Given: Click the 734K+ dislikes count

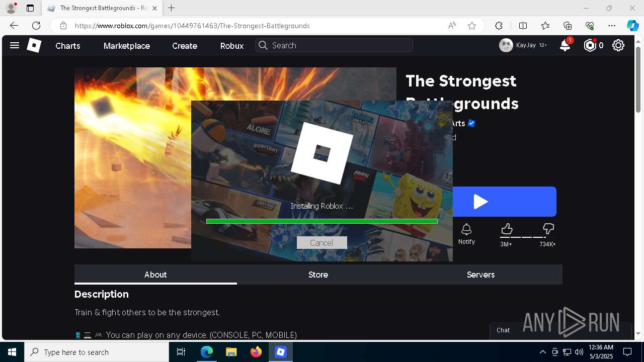Looking at the screenshot, I should [x=547, y=244].
